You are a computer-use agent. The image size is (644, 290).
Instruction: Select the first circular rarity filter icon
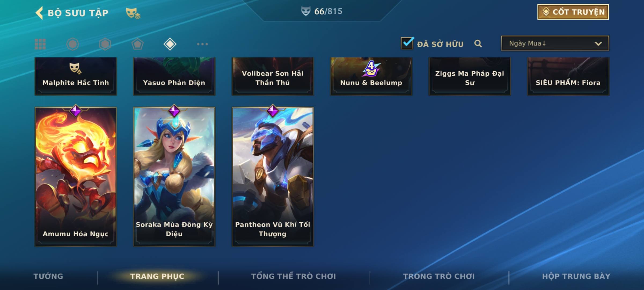[73, 44]
